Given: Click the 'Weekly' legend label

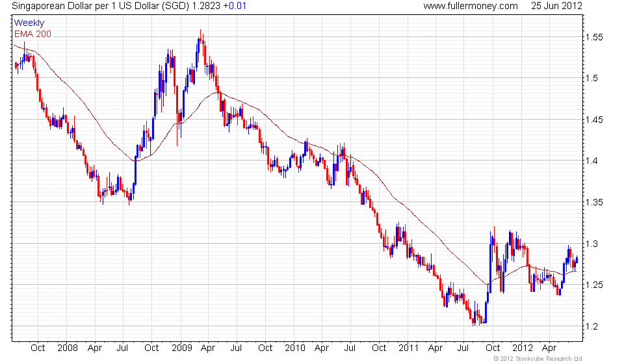Looking at the screenshot, I should pyautogui.click(x=29, y=23).
